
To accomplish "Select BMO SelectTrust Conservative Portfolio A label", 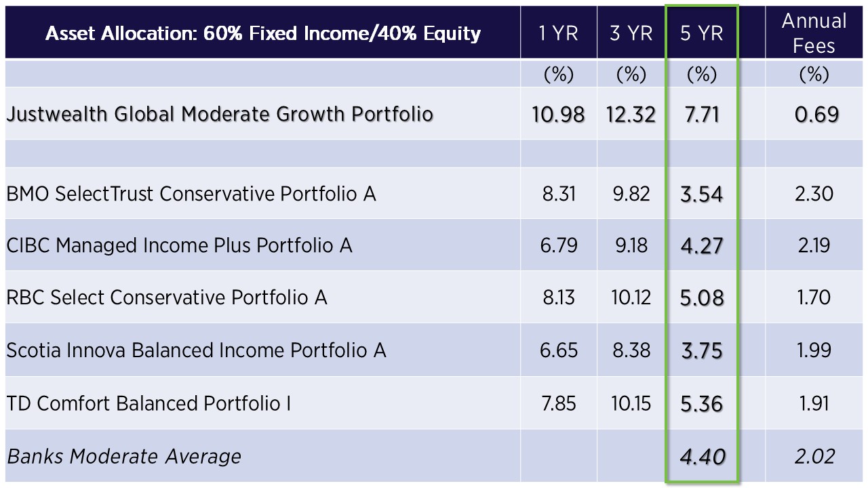I will click(191, 194).
